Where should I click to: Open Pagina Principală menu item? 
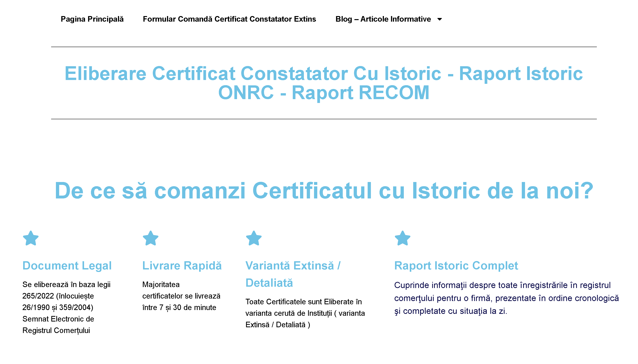pyautogui.click(x=92, y=19)
